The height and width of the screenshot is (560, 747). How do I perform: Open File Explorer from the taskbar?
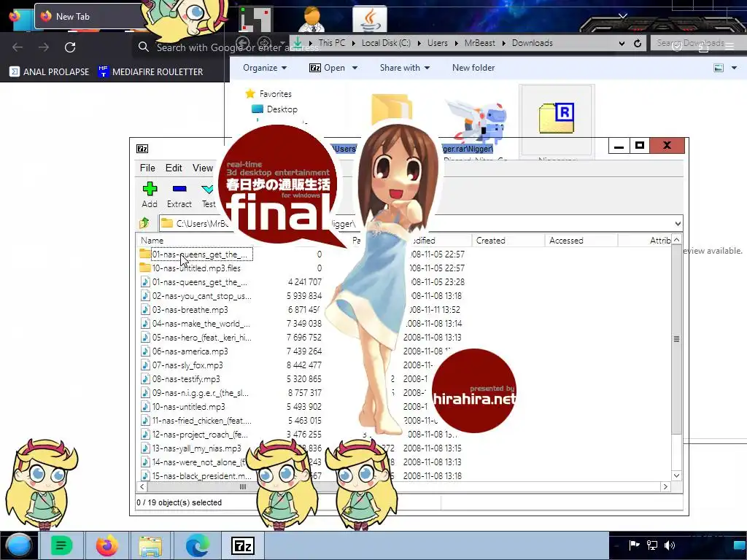150,545
